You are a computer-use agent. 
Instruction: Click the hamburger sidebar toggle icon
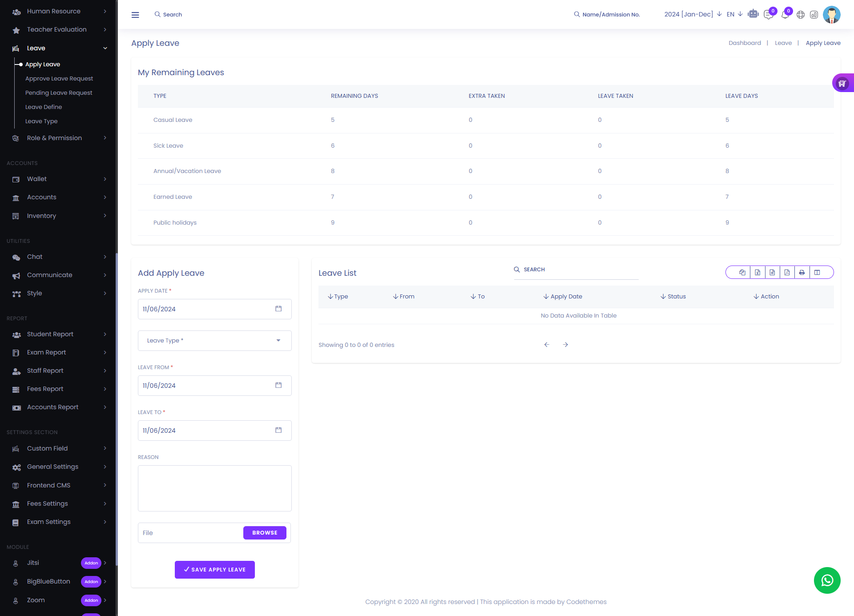[135, 15]
